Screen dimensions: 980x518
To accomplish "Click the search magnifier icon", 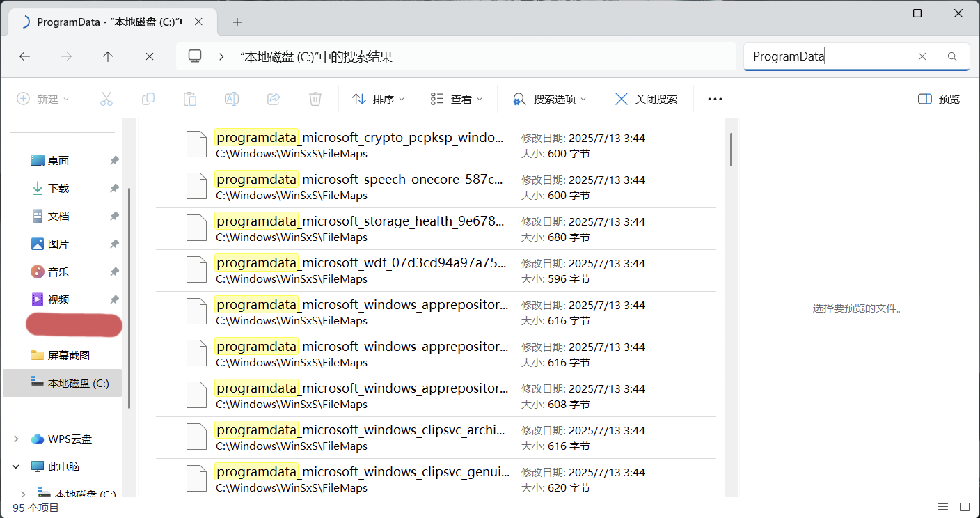I will click(953, 56).
